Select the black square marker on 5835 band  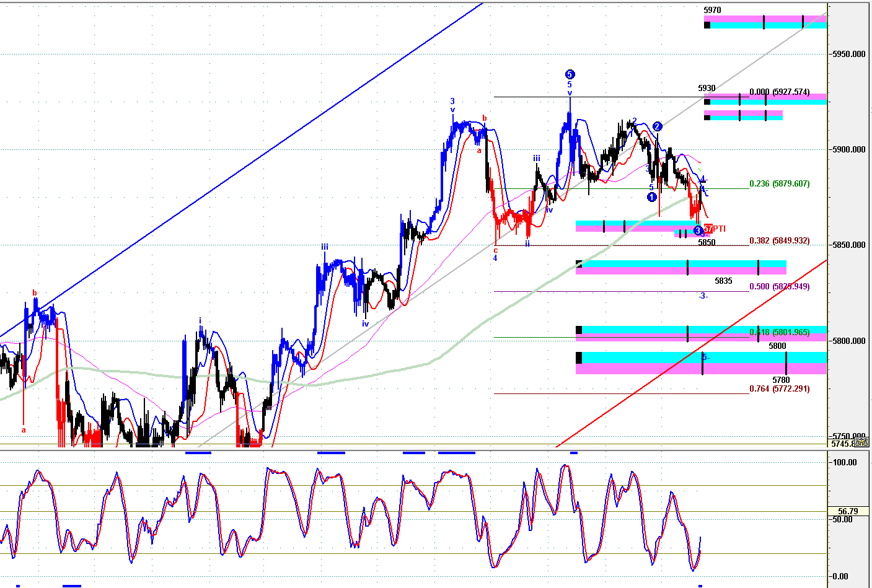click(579, 264)
